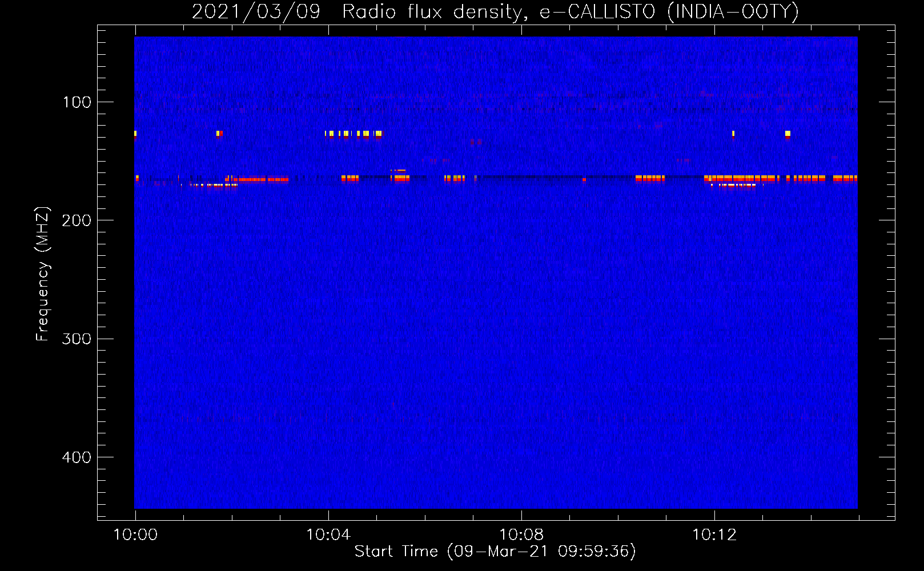Click the '10:00' time tick label
924x571 pixels.
(135, 534)
